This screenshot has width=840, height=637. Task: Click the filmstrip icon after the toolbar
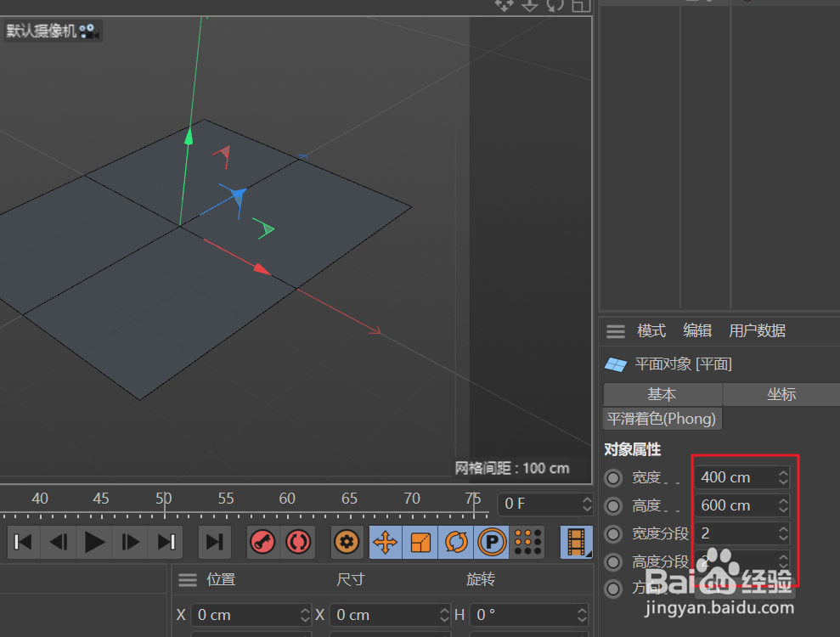click(576, 542)
